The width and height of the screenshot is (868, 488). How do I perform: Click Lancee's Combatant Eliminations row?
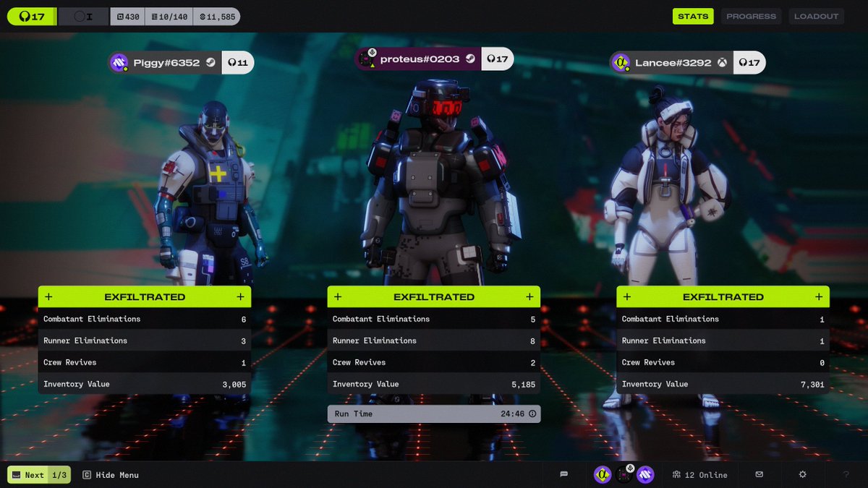click(x=723, y=319)
